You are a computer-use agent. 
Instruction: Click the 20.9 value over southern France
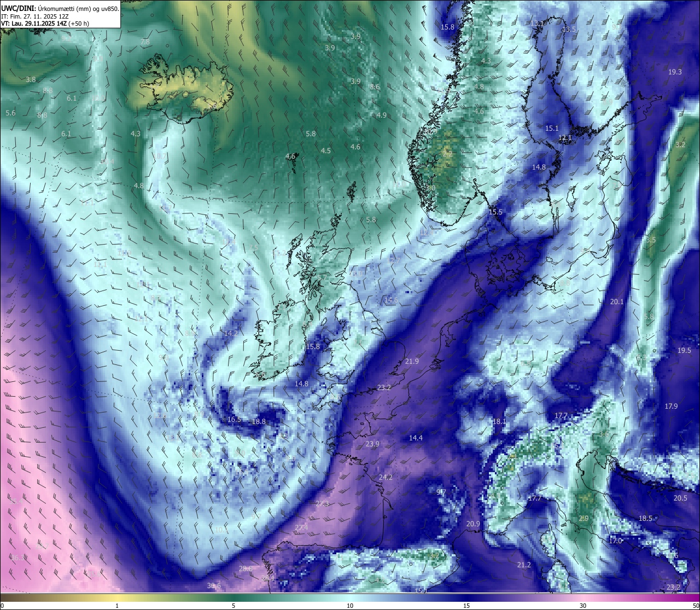473,524
